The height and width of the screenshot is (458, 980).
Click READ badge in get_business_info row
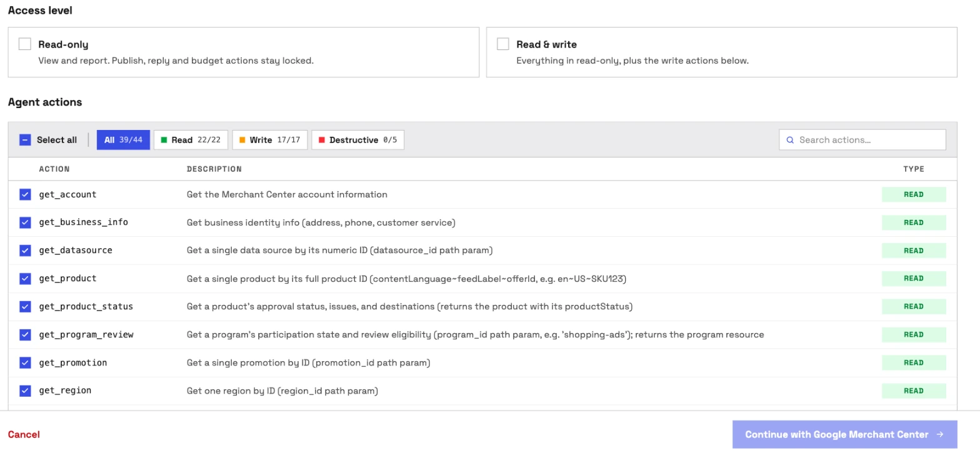pos(914,222)
